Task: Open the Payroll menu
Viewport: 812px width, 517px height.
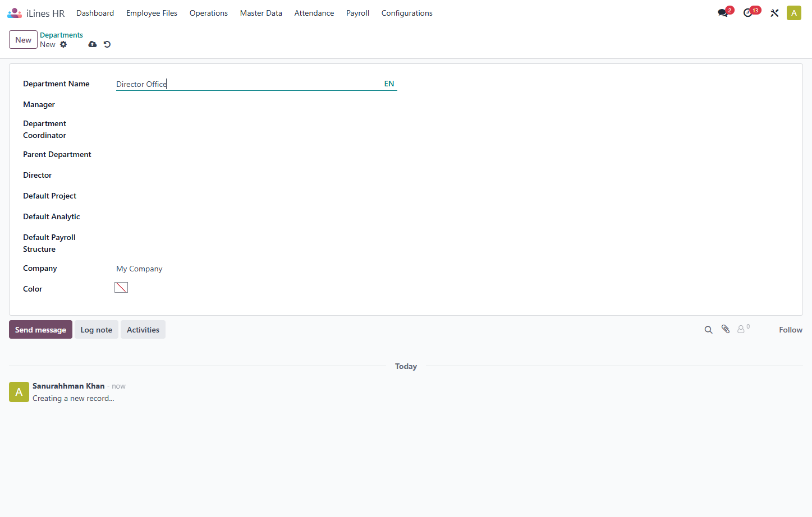Action: pos(357,13)
